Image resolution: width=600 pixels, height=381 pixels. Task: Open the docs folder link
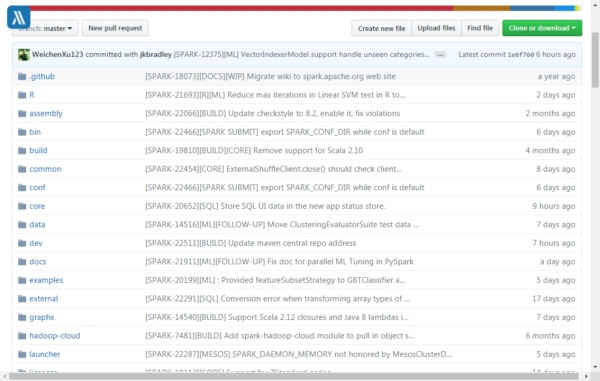pyautogui.click(x=38, y=262)
